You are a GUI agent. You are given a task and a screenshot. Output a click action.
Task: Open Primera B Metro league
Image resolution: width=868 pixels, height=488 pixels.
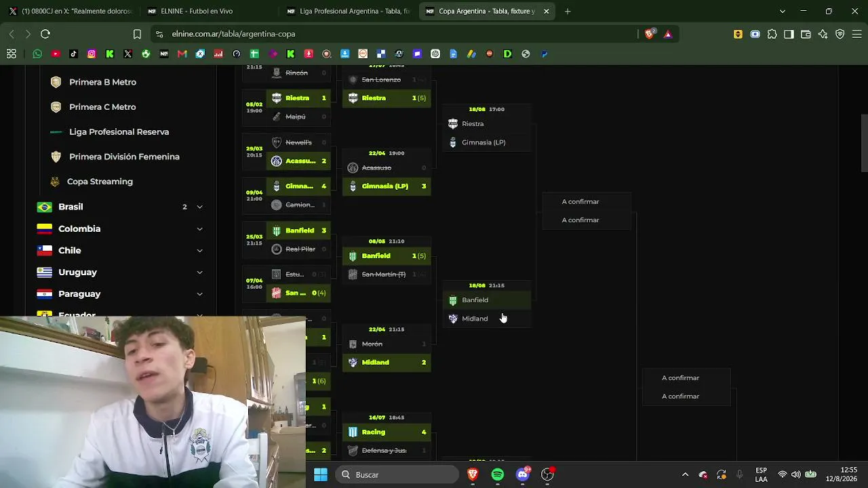102,82
